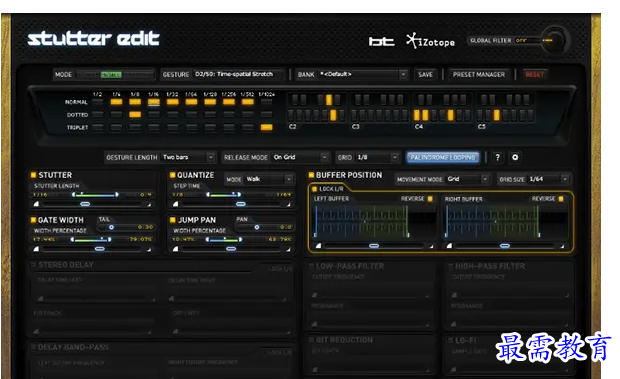620x379 pixels.
Task: Disable the Jump Pan module
Action: coord(172,220)
